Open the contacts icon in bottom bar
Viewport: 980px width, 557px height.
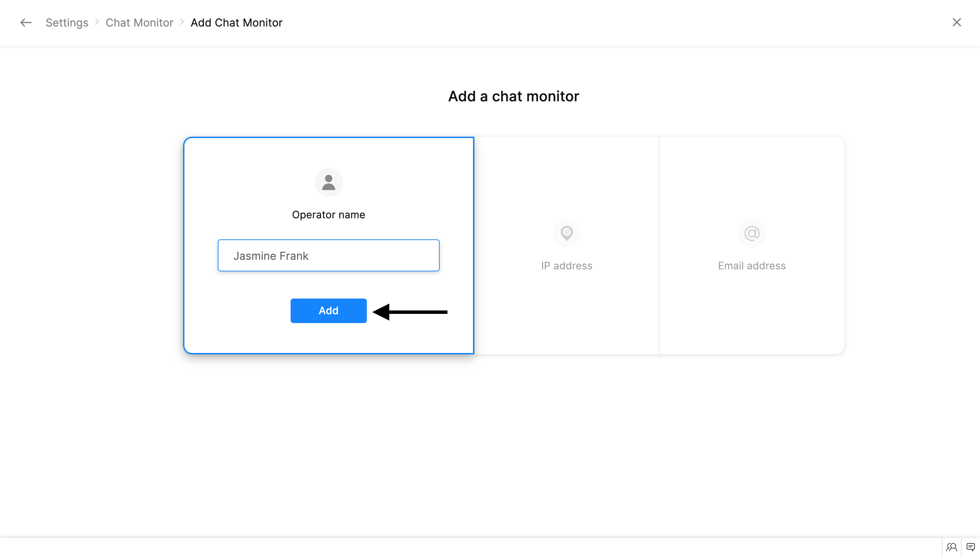tap(952, 547)
